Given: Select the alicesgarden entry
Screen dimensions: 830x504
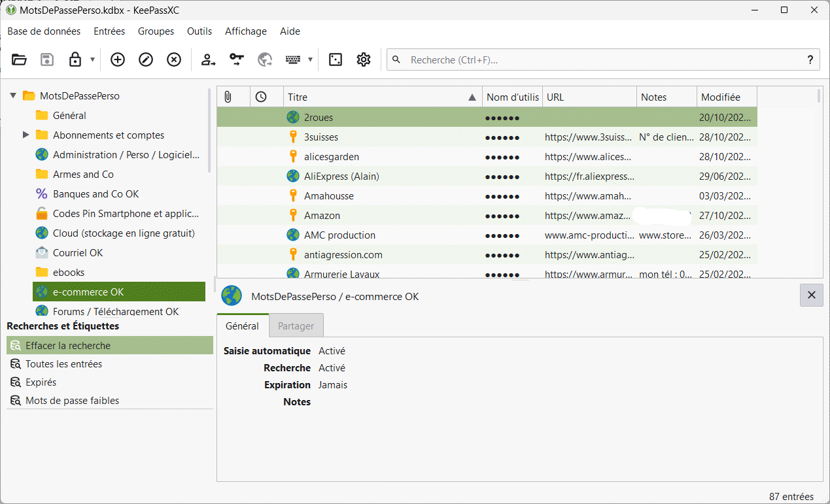Looking at the screenshot, I should tap(487, 157).
